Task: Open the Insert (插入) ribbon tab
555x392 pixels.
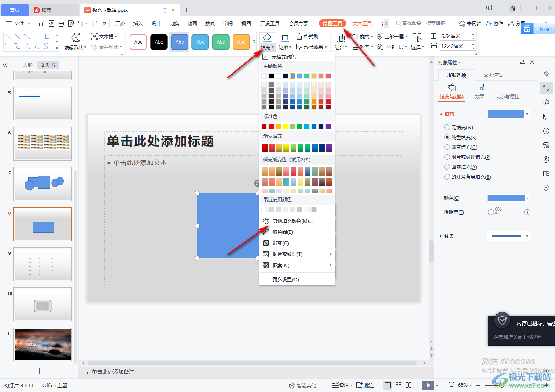Action: [138, 24]
